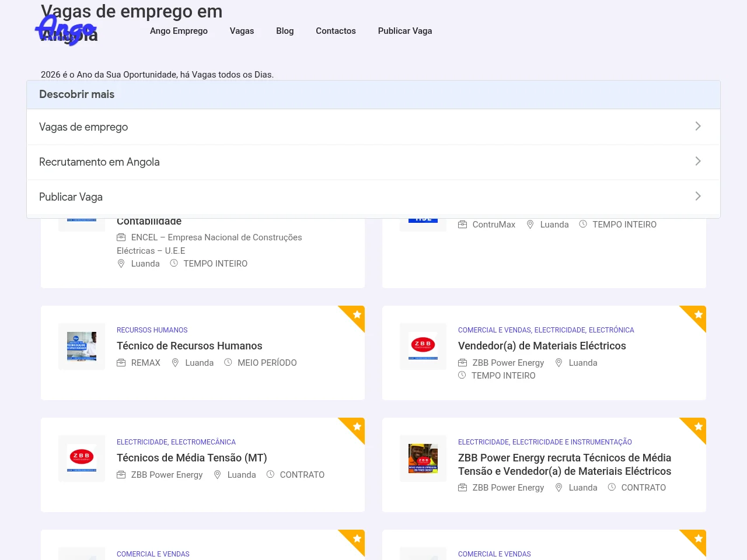Open the ZBB logo on Técnicos de Média Tensão card
This screenshot has width=747, height=560.
[x=82, y=459]
